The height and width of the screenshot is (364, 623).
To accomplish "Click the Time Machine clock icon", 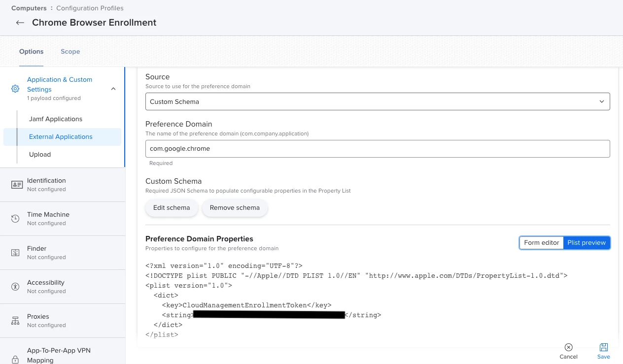I will [x=15, y=219].
